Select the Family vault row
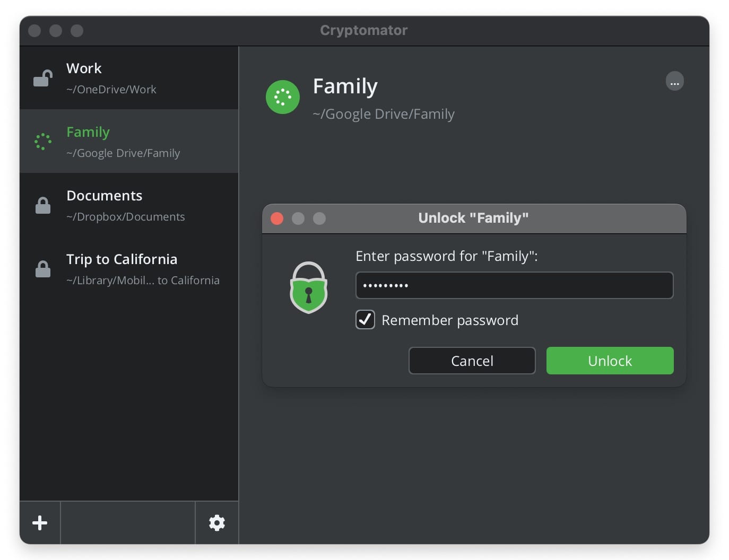Viewport: 729px width, 560px height. (129, 141)
